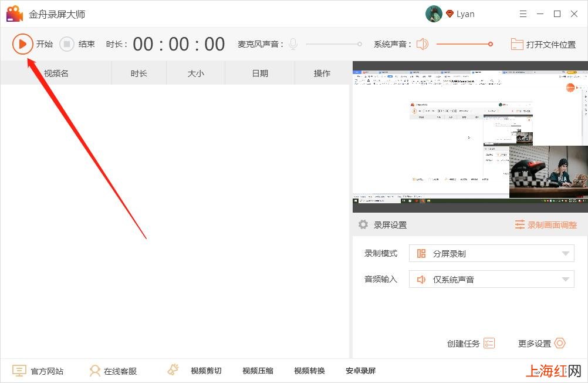588x383 pixels.
Task: Open 录制画面调整 adjustment link
Action: point(552,225)
